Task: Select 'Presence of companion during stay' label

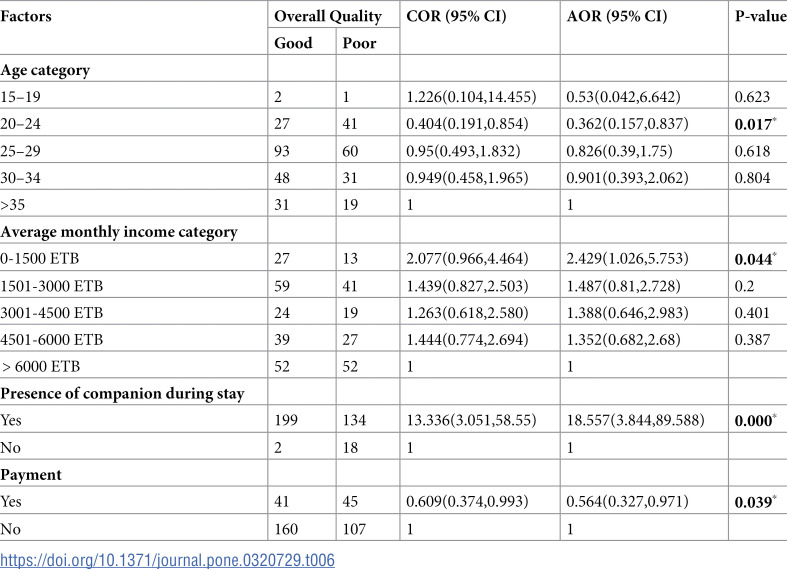Action: tap(122, 394)
